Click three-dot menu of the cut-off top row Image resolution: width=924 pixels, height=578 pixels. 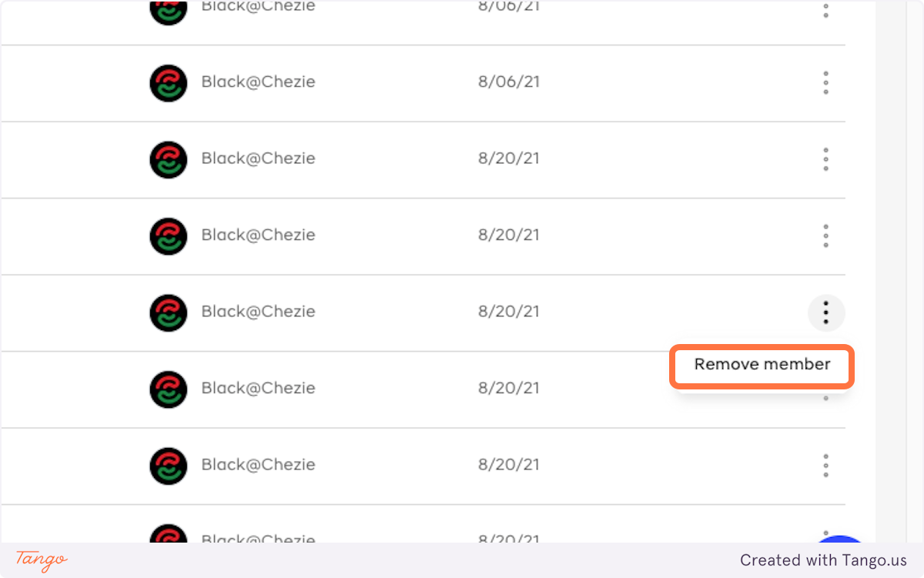825,10
